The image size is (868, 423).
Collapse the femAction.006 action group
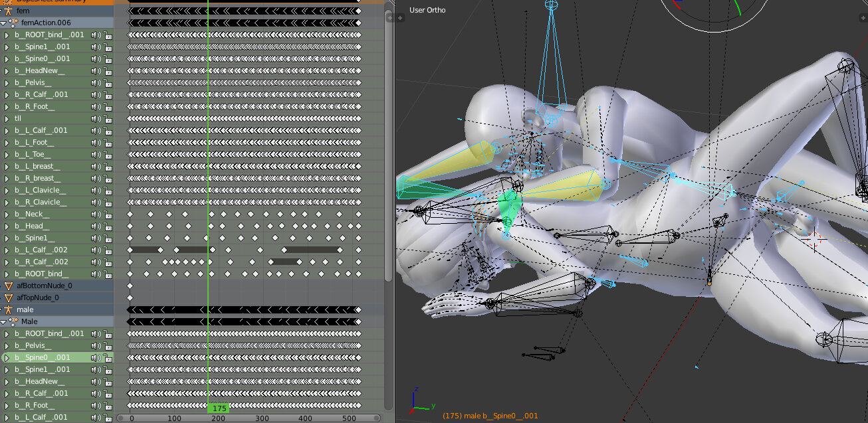pyautogui.click(x=4, y=23)
